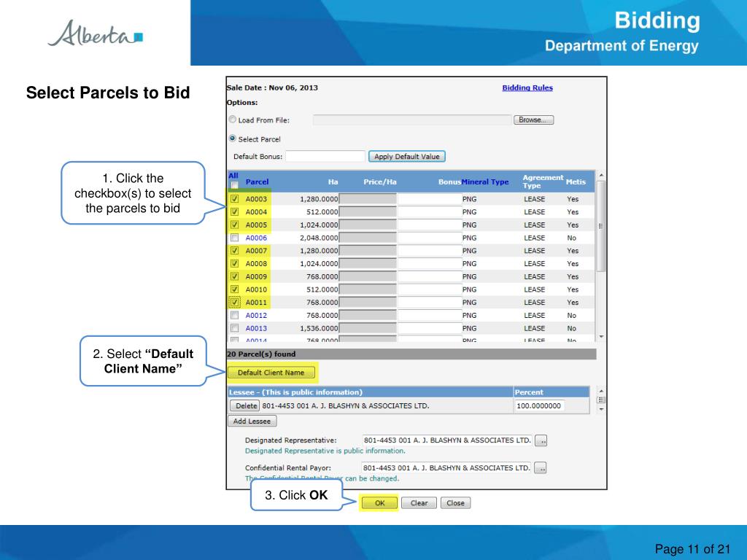Click the Close button
Image resolution: width=747 pixels, height=560 pixels.
455,503
